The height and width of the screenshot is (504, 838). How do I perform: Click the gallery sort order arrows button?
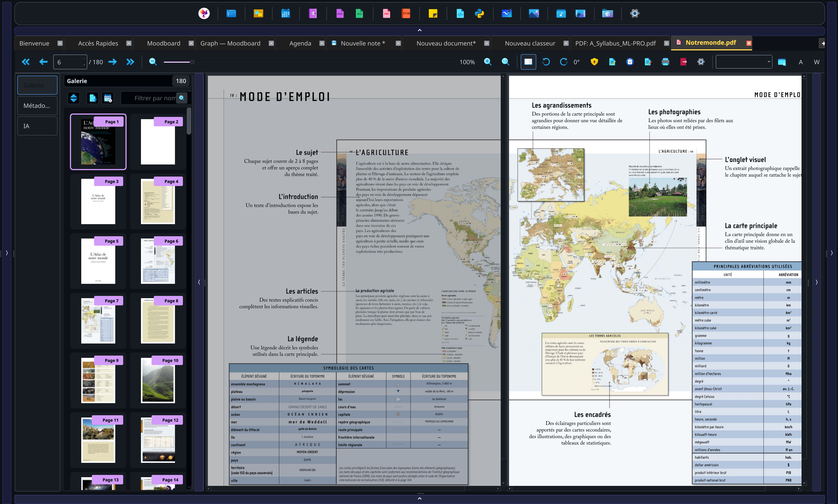(x=74, y=98)
